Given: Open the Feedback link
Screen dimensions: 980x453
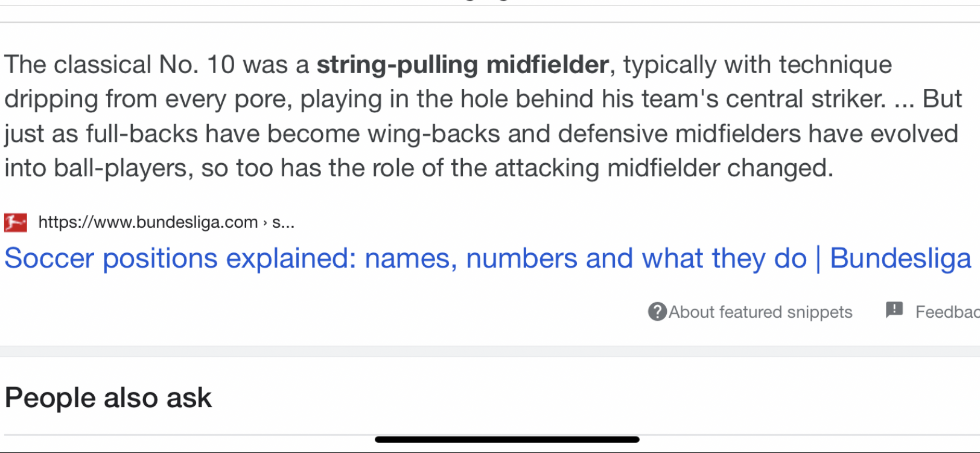Looking at the screenshot, I should click(x=947, y=312).
